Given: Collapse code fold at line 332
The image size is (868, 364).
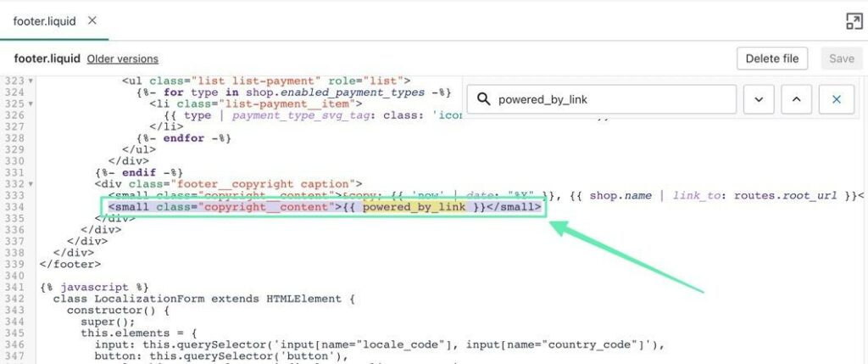Looking at the screenshot, I should coord(31,184).
